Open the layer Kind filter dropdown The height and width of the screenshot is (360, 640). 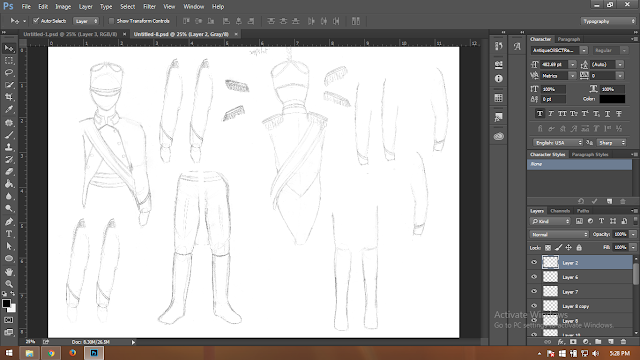coord(550,221)
